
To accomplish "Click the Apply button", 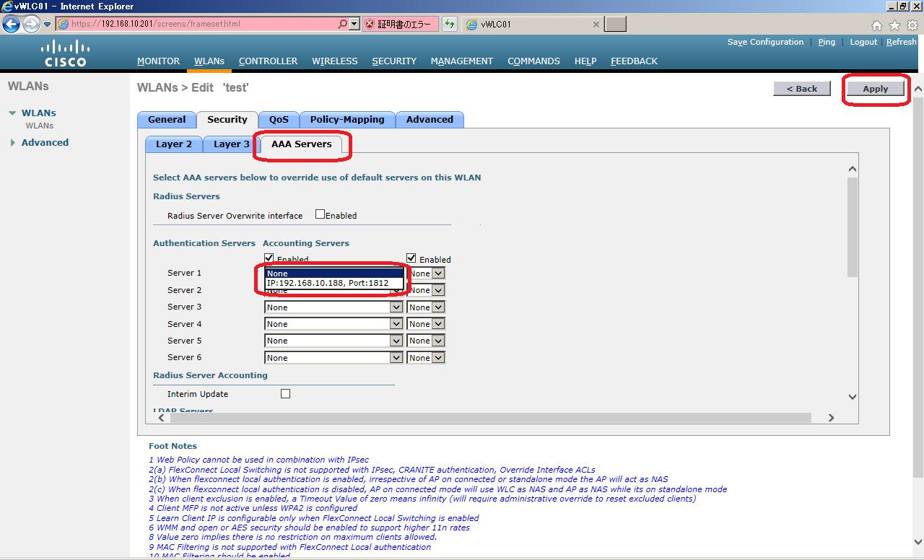I will (x=876, y=88).
